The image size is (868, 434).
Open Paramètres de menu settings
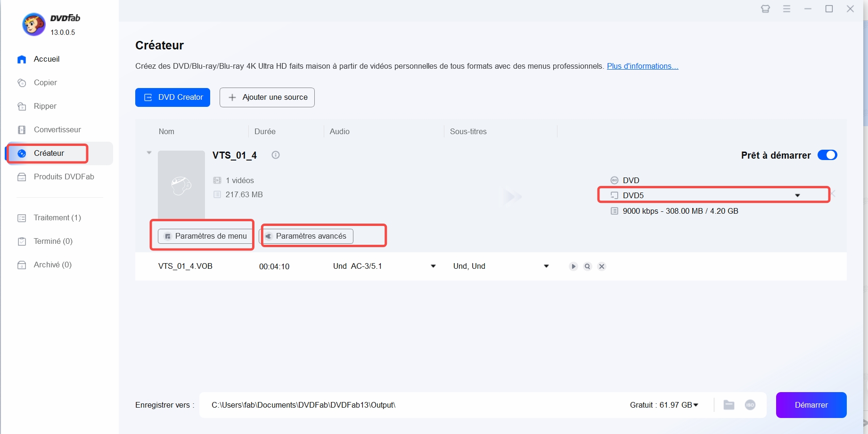coord(205,236)
